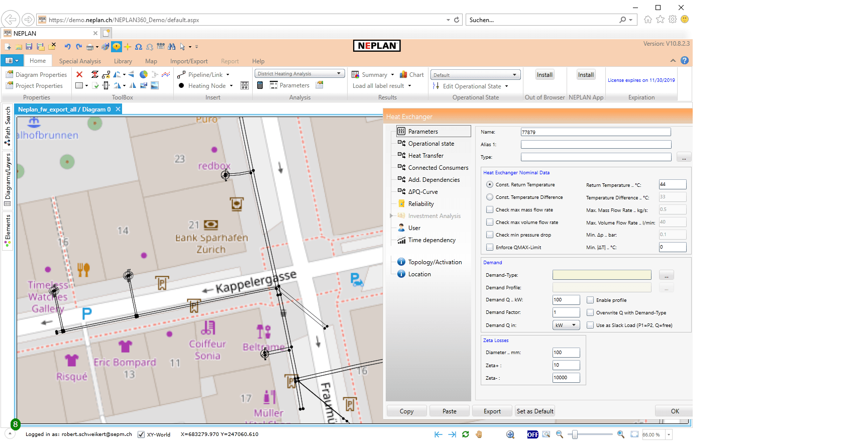
Task: Click the Export button
Action: click(x=492, y=411)
